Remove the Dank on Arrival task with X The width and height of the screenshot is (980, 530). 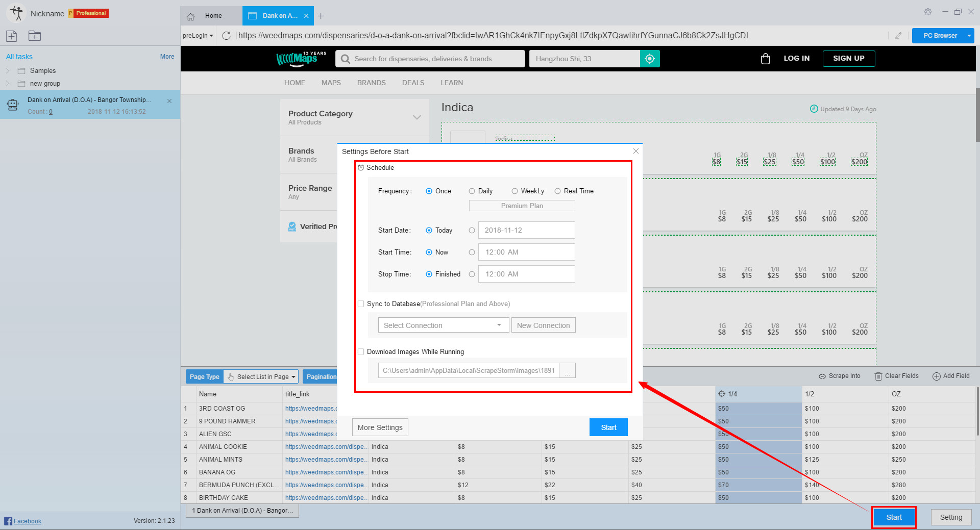point(169,101)
